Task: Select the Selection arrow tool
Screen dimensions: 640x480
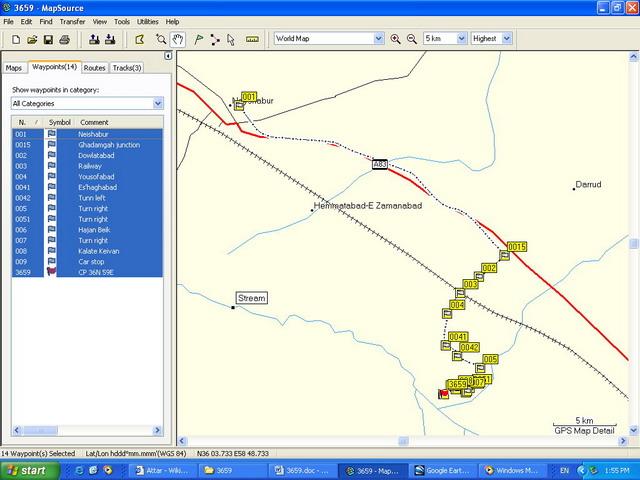Action: (231, 39)
